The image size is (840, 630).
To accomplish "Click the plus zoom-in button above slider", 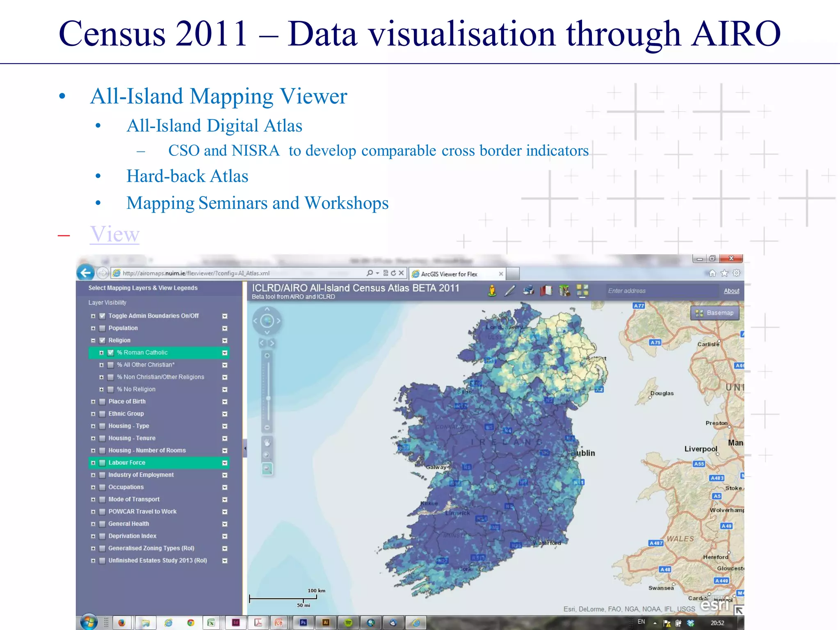I will (x=267, y=356).
